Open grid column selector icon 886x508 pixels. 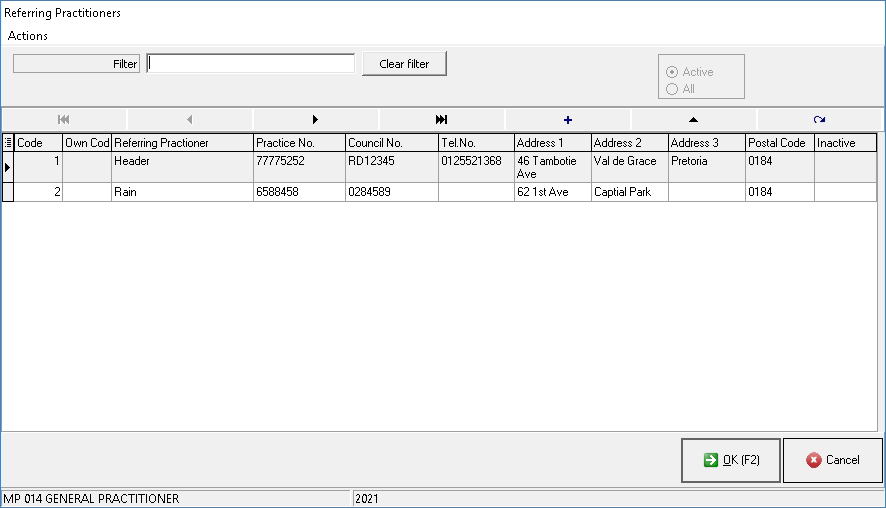(x=8, y=143)
